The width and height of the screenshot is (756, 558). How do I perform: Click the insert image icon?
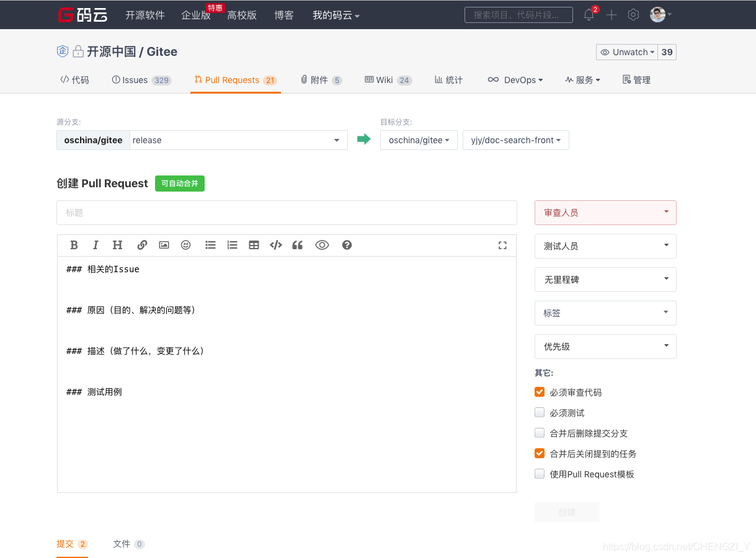[164, 245]
